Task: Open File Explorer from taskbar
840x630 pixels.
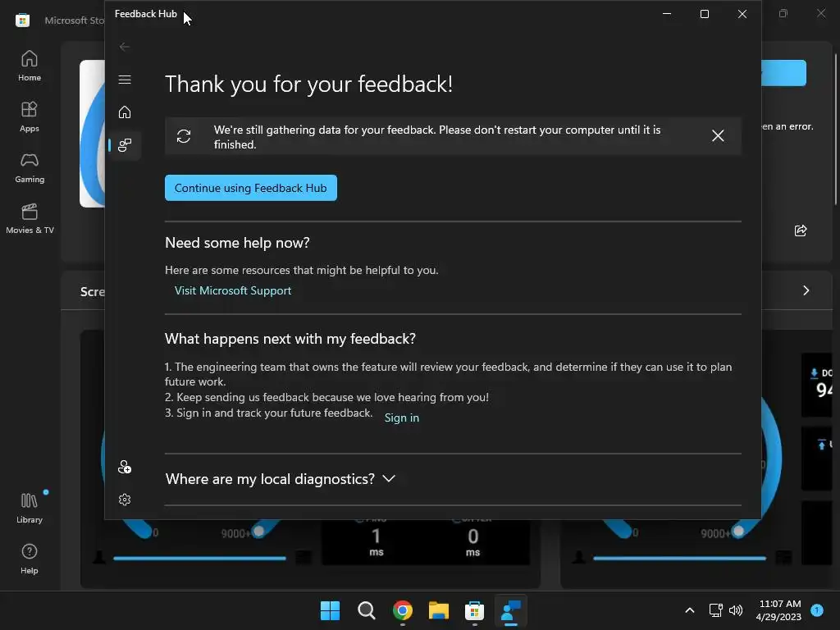Action: coord(439,610)
